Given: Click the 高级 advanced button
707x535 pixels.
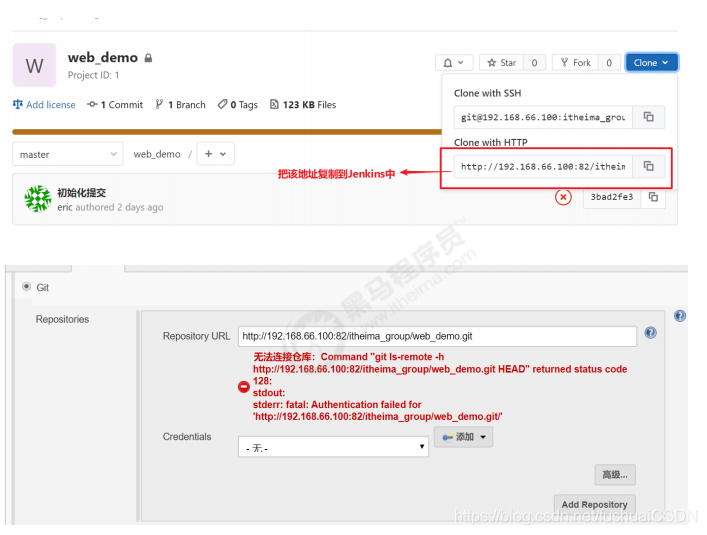Looking at the screenshot, I should [615, 475].
